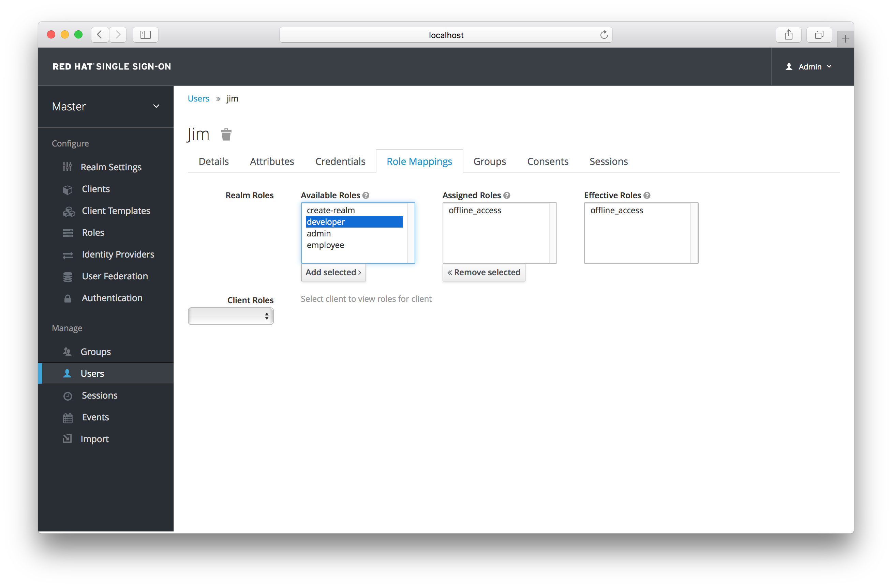The width and height of the screenshot is (892, 588).
Task: Click the Clients icon in sidebar
Action: coord(67,189)
